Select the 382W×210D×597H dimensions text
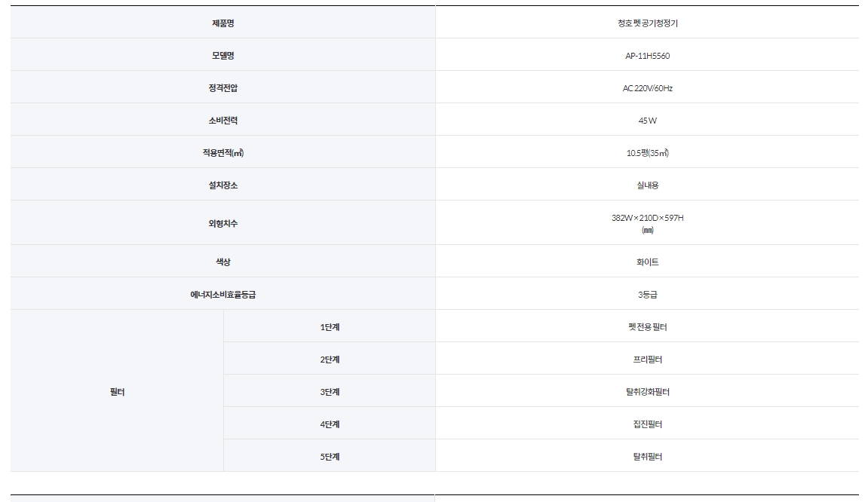Screen dimensions: 868x502 point(647,218)
